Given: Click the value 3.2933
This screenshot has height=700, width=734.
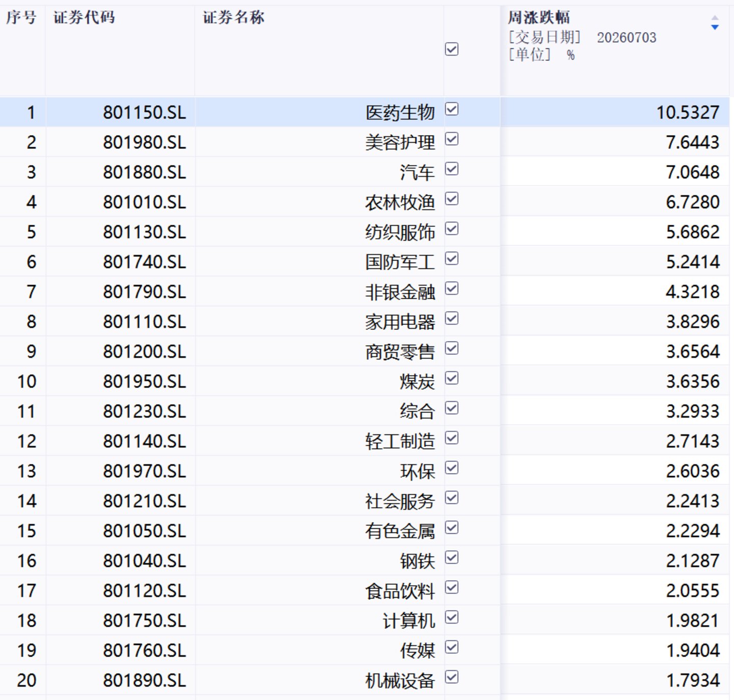Looking at the screenshot, I should [693, 411].
